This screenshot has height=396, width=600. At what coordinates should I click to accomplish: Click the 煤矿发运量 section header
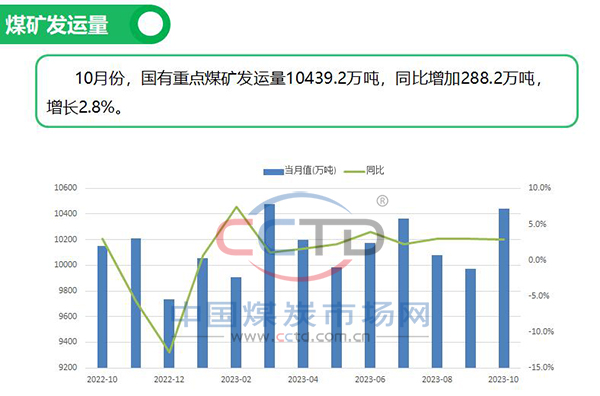(57, 25)
